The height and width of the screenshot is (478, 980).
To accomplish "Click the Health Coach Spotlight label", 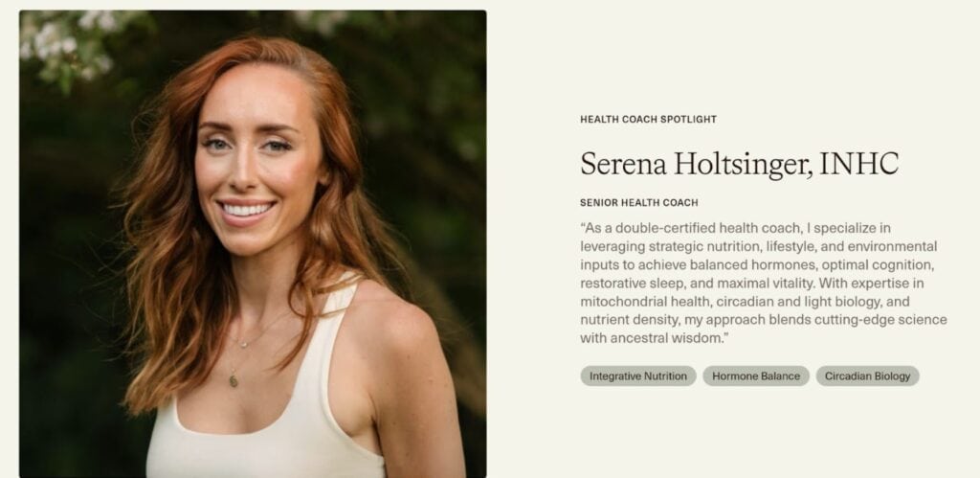I will (648, 119).
